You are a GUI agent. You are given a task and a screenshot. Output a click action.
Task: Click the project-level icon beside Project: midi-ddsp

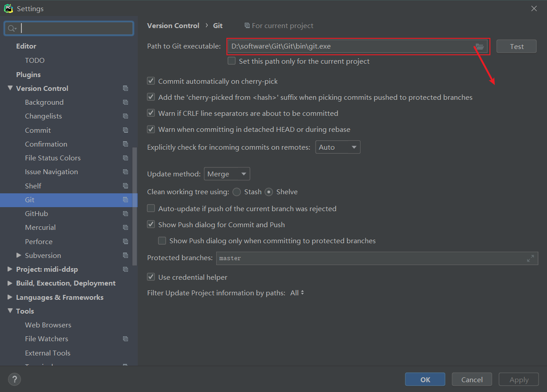point(125,269)
